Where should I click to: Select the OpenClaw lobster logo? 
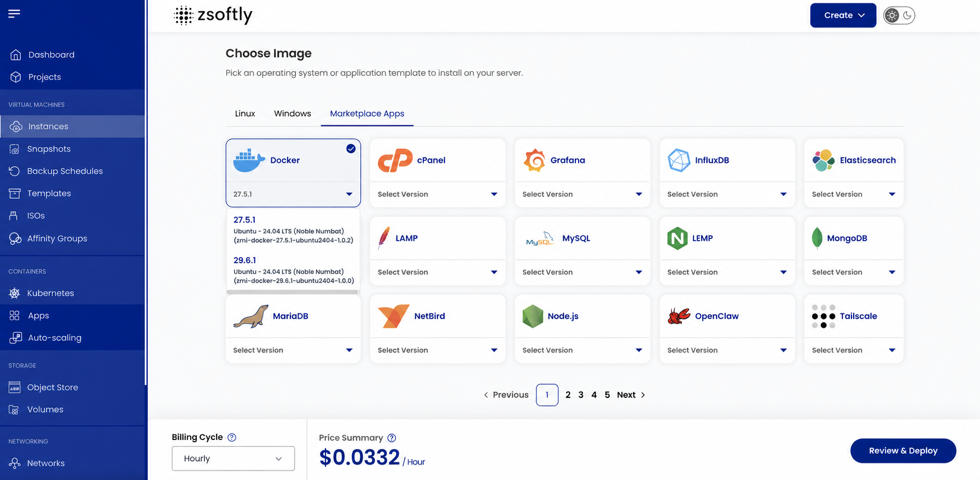[679, 316]
